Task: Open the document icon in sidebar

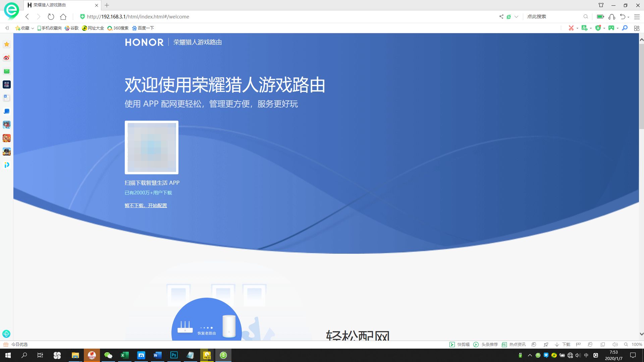Action: pyautogui.click(x=7, y=98)
